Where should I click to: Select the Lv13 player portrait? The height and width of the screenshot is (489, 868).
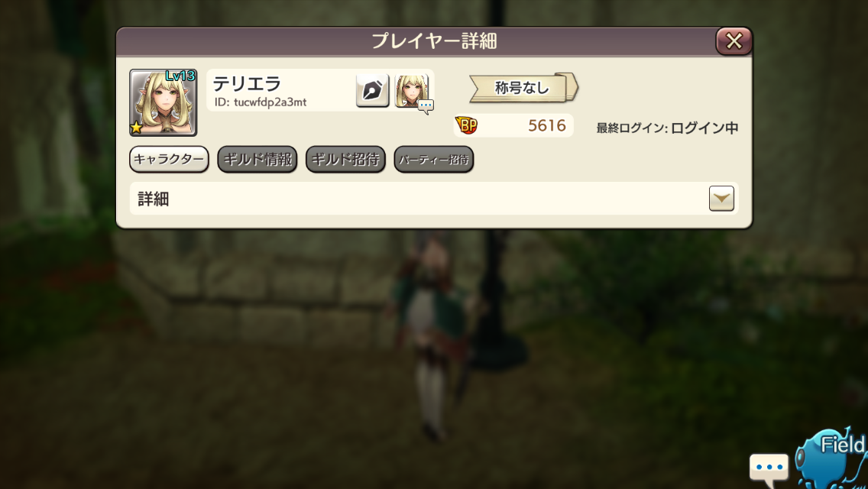(164, 103)
